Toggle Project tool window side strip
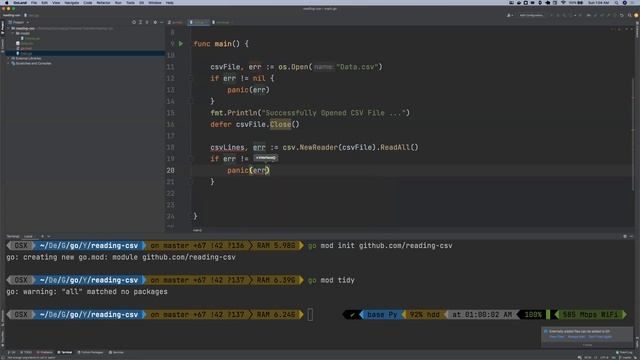 (2, 28)
